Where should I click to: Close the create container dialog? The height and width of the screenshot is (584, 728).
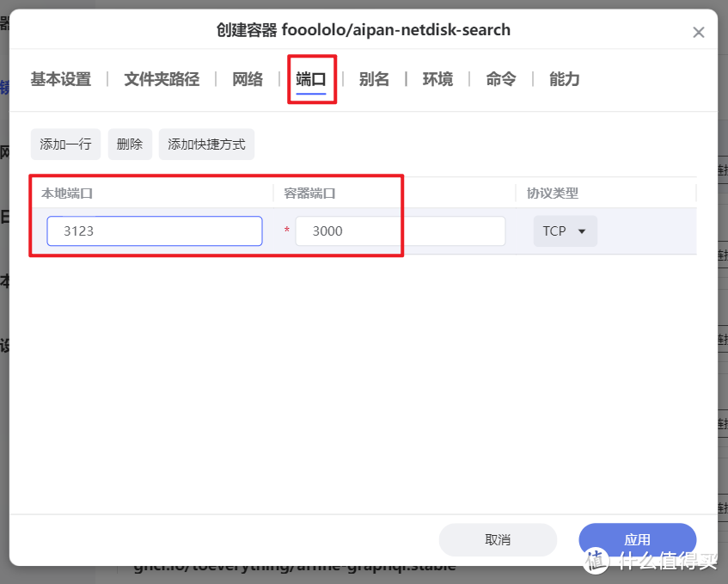698,33
